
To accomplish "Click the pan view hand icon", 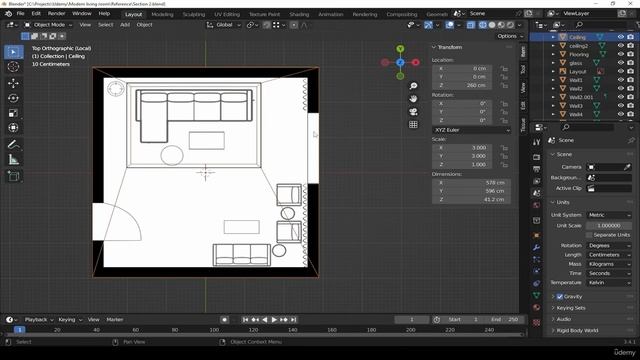I will click(x=413, y=99).
